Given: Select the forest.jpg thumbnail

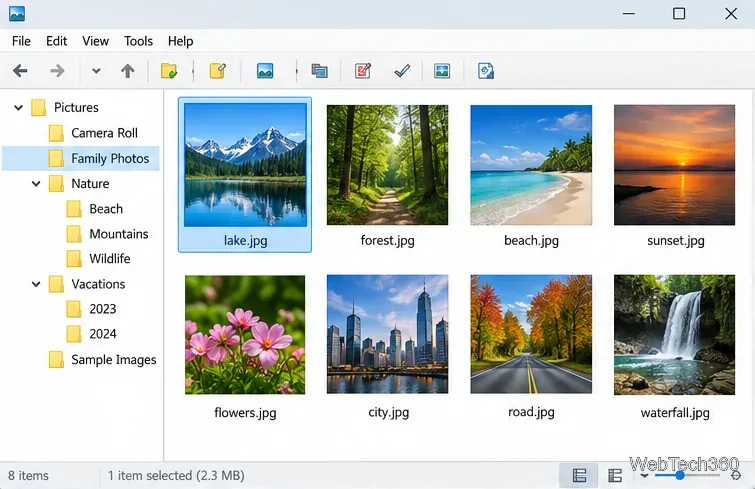Looking at the screenshot, I should pos(387,165).
